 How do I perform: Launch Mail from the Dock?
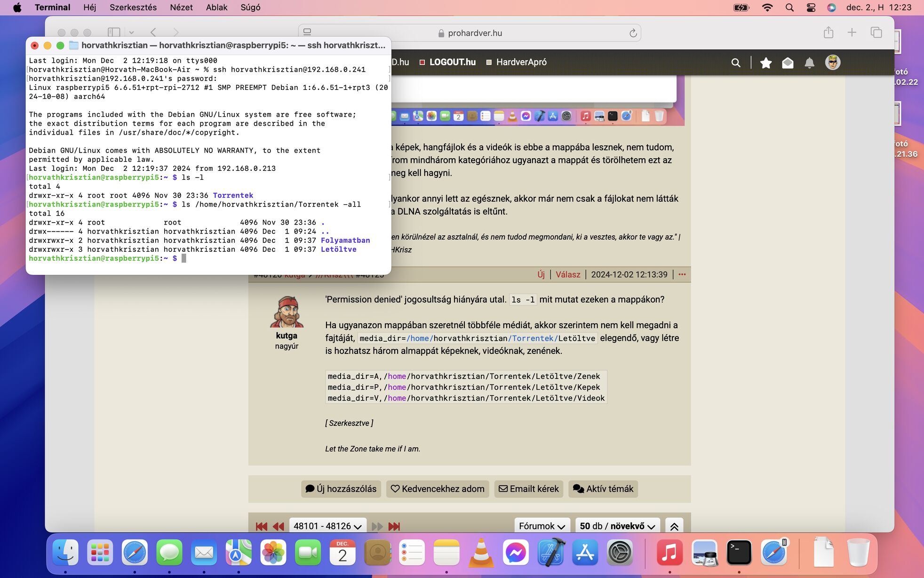tap(204, 552)
